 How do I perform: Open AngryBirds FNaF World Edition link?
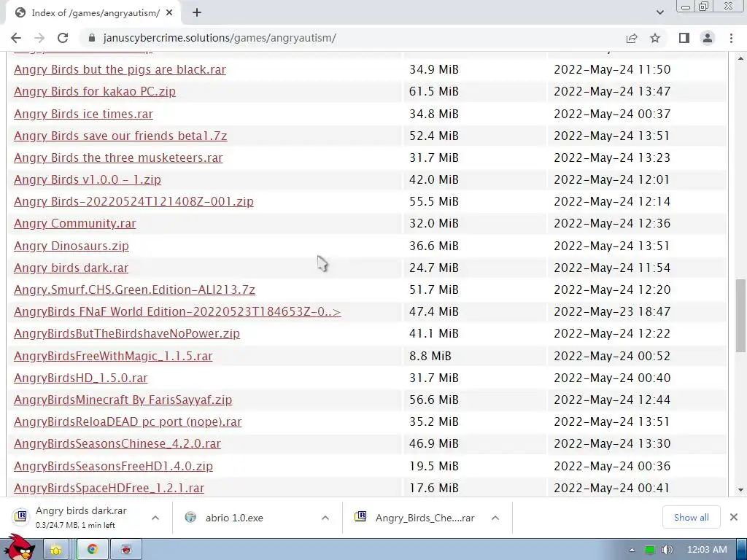[177, 312]
